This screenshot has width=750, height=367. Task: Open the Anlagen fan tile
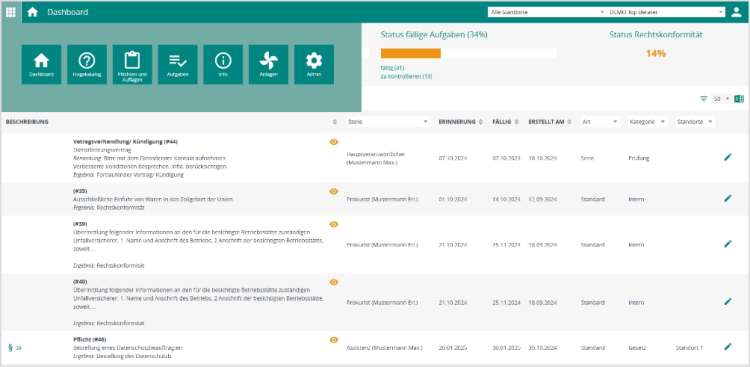[268, 65]
